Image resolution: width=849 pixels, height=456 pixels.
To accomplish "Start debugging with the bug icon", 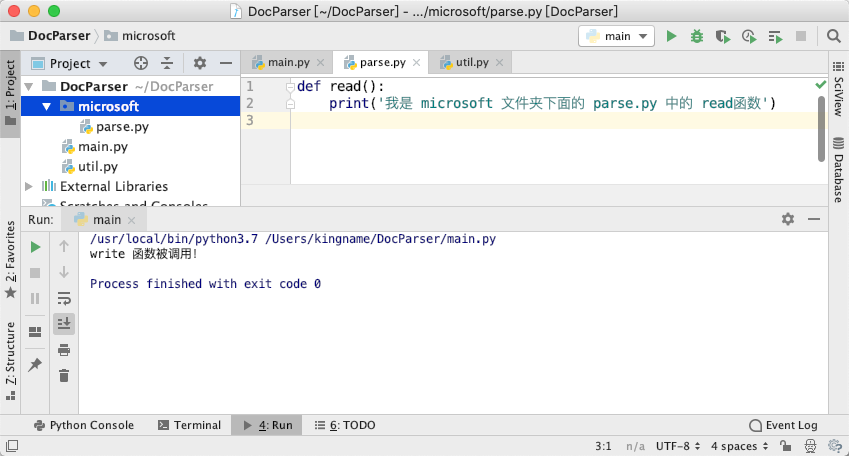I will tap(697, 36).
